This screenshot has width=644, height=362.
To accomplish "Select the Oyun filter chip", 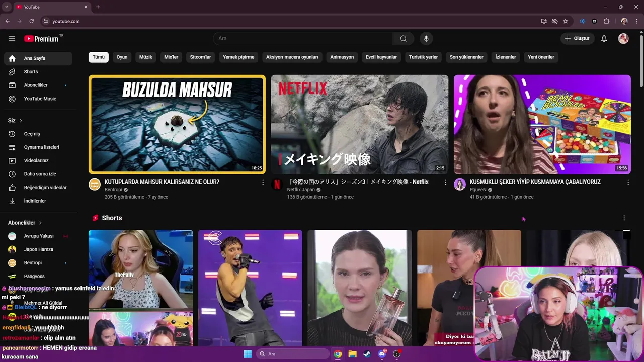I will pos(122,57).
